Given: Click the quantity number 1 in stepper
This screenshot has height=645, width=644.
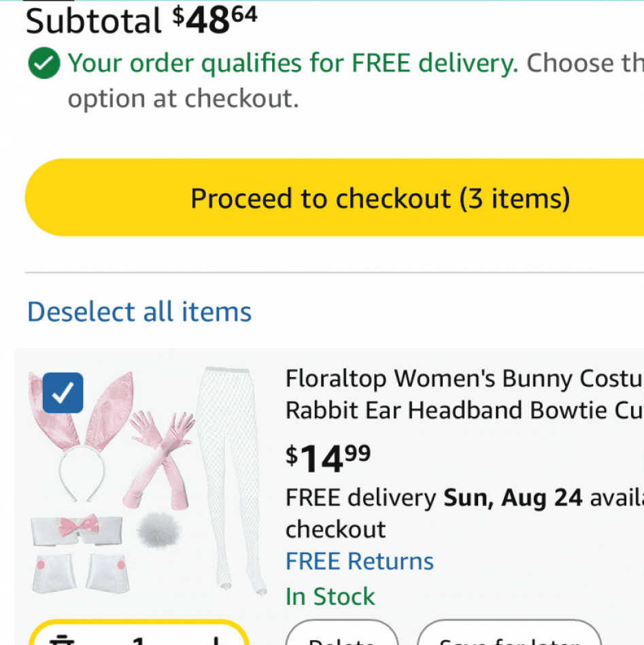Looking at the screenshot, I should [x=139, y=641].
